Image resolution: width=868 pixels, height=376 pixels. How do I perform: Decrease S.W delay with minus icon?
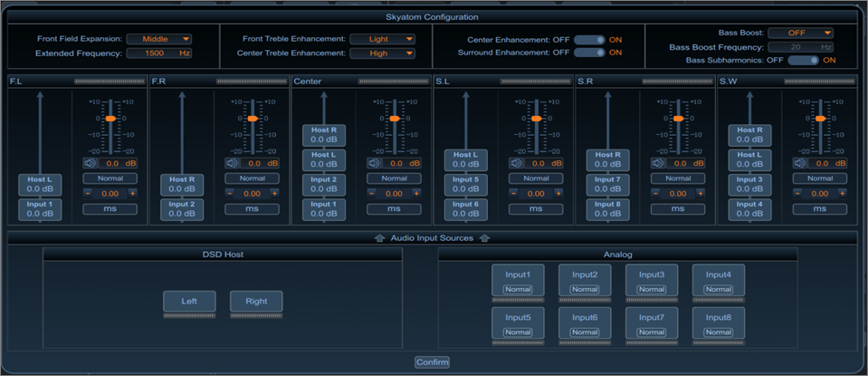point(796,194)
